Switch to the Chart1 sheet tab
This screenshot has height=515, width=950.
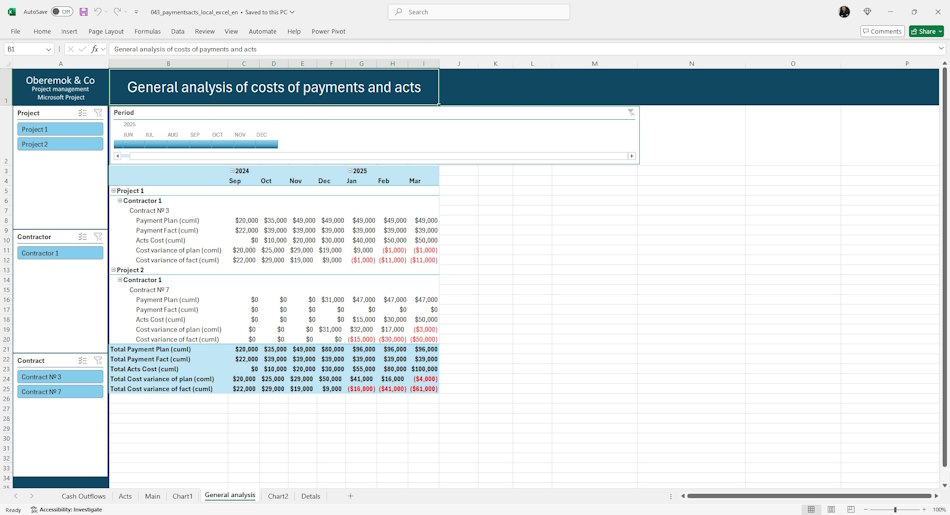pyautogui.click(x=182, y=496)
